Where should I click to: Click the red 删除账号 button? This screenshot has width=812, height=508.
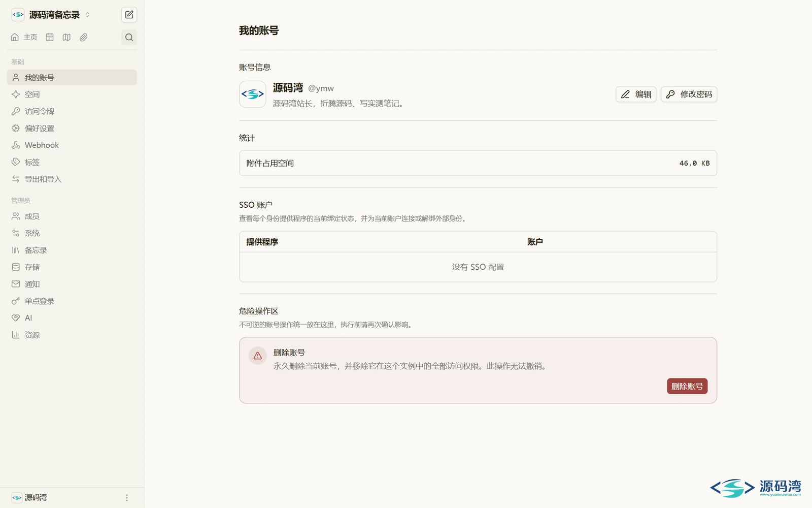click(687, 387)
